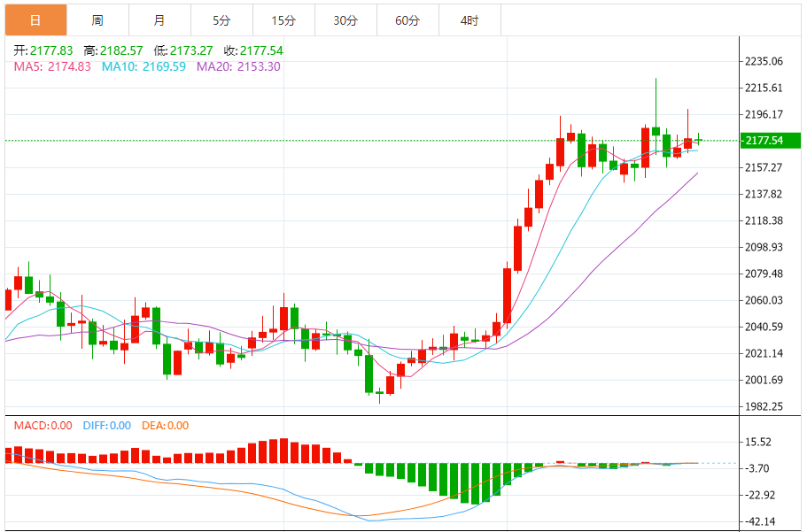The image size is (807, 532).
Task: Click the MACD:0.00 indicator label
Action: pos(43,426)
